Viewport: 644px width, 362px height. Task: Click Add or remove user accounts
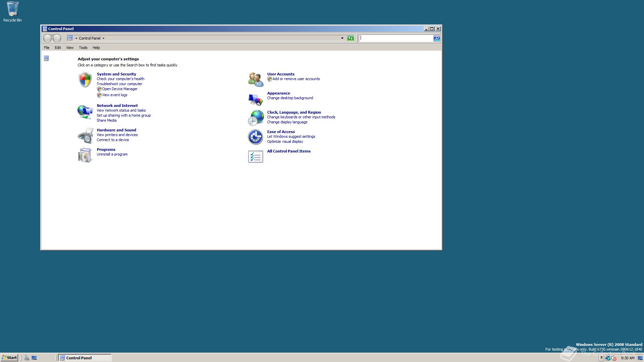[x=296, y=79]
